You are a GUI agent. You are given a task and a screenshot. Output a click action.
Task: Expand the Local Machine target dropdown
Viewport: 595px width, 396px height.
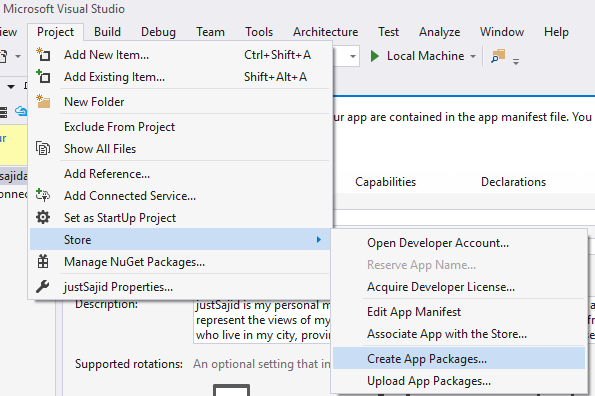point(473,57)
